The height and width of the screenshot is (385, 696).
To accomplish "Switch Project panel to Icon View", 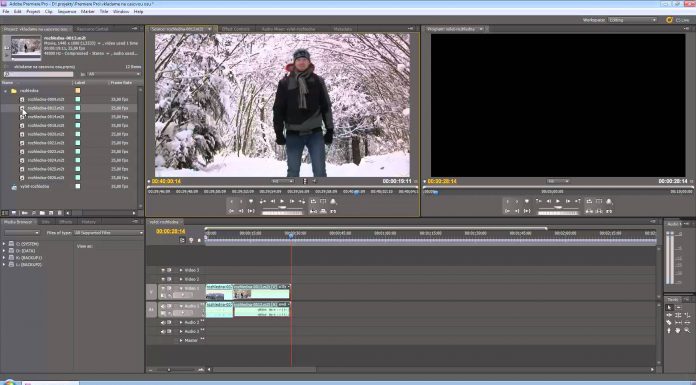I will pos(14,213).
